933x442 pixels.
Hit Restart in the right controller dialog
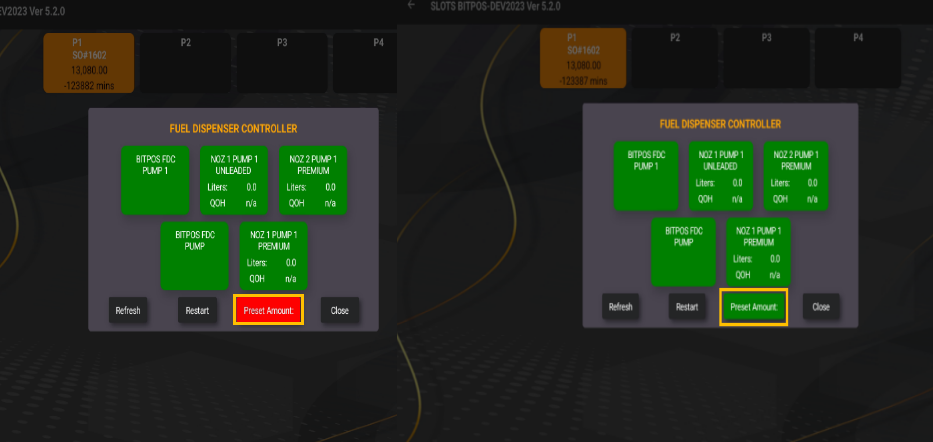(x=686, y=307)
